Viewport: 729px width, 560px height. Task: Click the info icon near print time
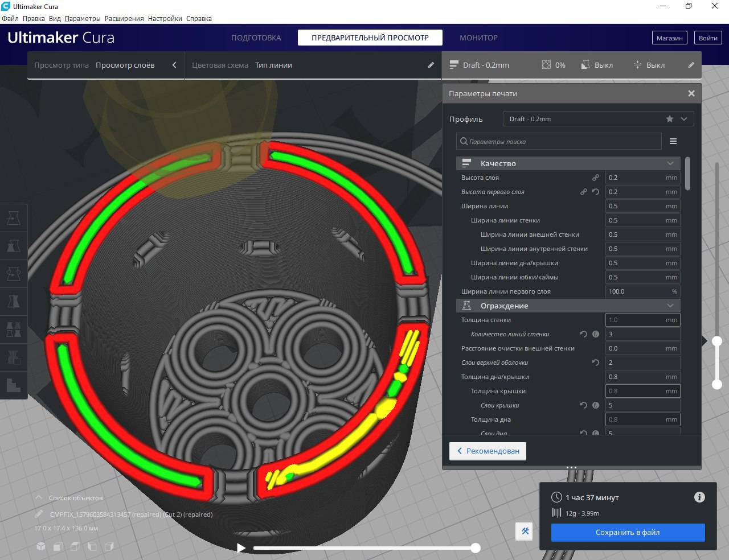coord(699,497)
